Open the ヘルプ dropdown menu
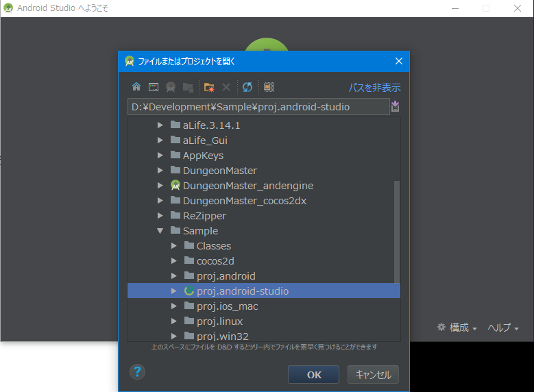The image size is (534, 392). pos(503,328)
